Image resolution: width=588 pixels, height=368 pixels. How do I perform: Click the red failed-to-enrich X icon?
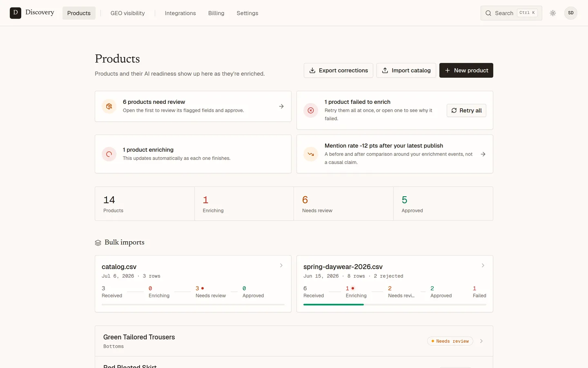tap(311, 110)
